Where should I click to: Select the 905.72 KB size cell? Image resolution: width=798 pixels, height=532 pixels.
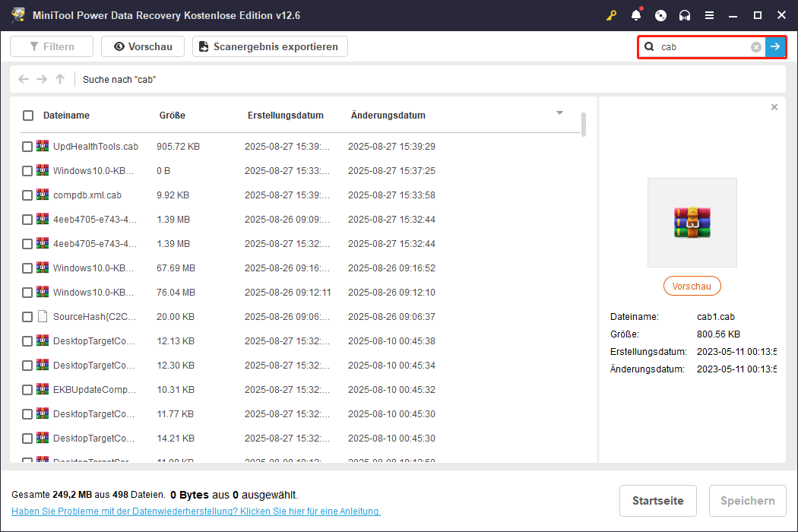pyautogui.click(x=178, y=147)
